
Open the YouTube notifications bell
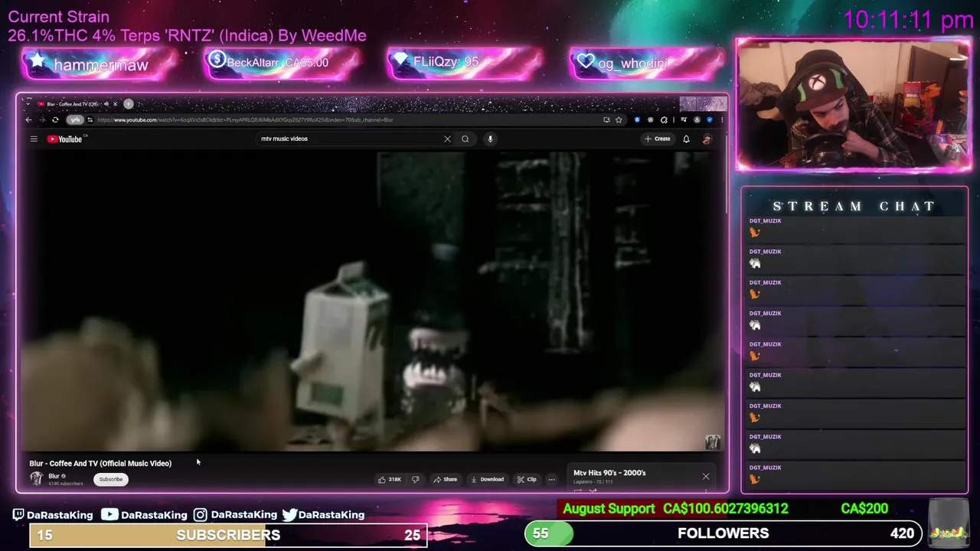(686, 139)
